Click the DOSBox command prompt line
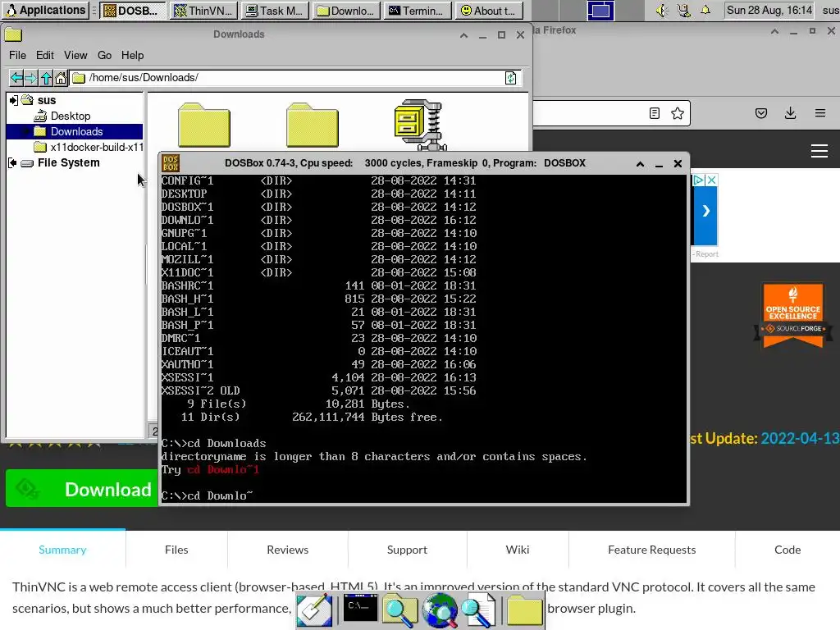Viewport: 840px width, 630px height. pos(208,496)
